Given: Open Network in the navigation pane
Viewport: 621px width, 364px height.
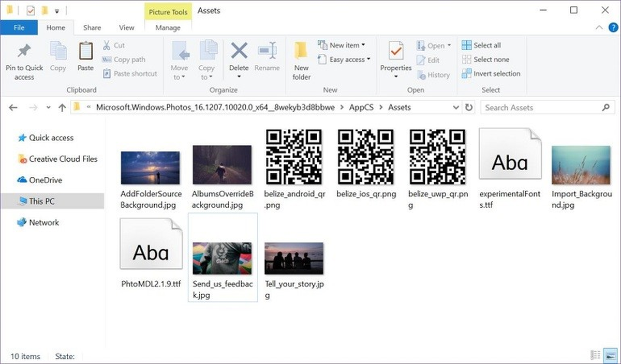Looking at the screenshot, I should (x=38, y=222).
